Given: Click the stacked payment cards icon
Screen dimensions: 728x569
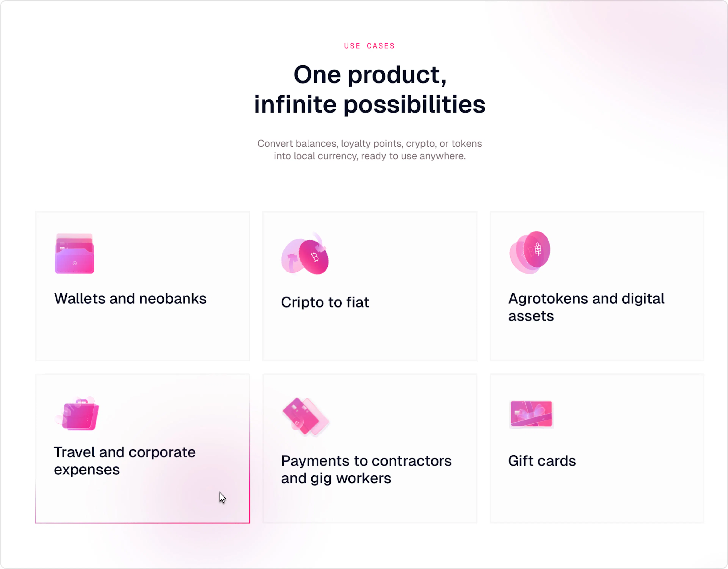Looking at the screenshot, I should (x=305, y=417).
